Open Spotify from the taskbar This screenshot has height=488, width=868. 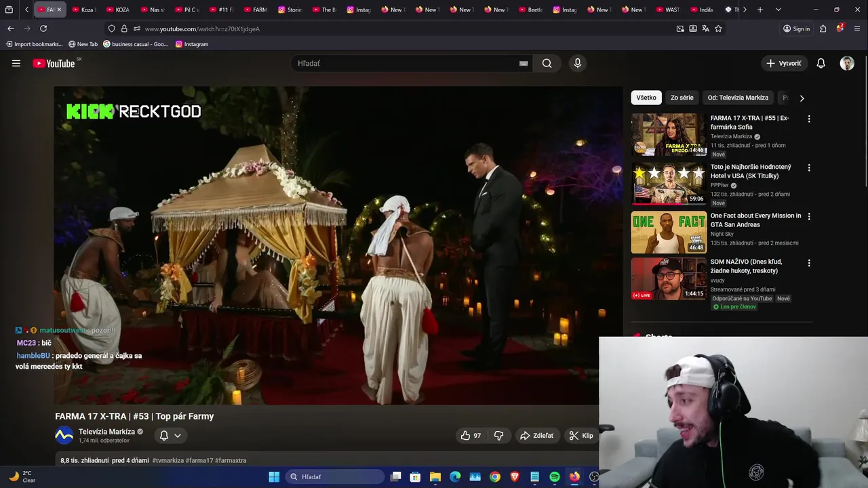click(554, 476)
